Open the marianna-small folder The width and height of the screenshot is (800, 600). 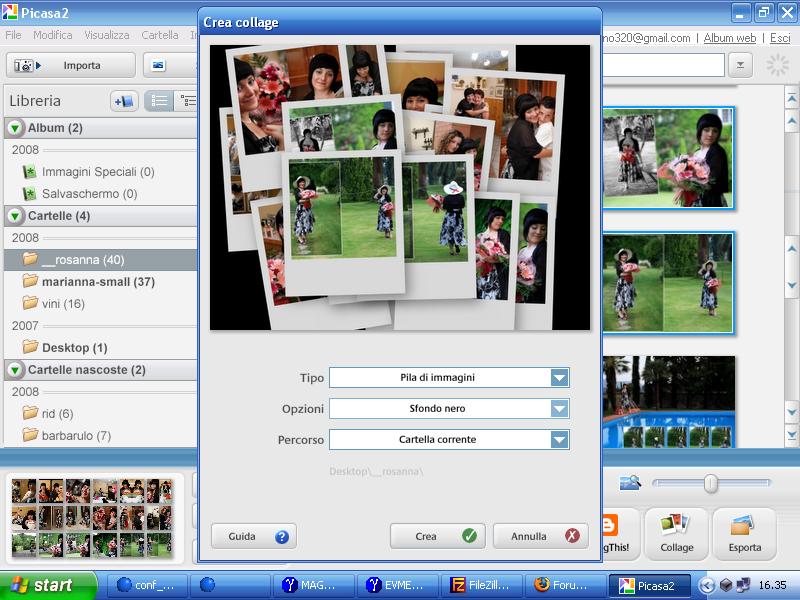point(100,282)
